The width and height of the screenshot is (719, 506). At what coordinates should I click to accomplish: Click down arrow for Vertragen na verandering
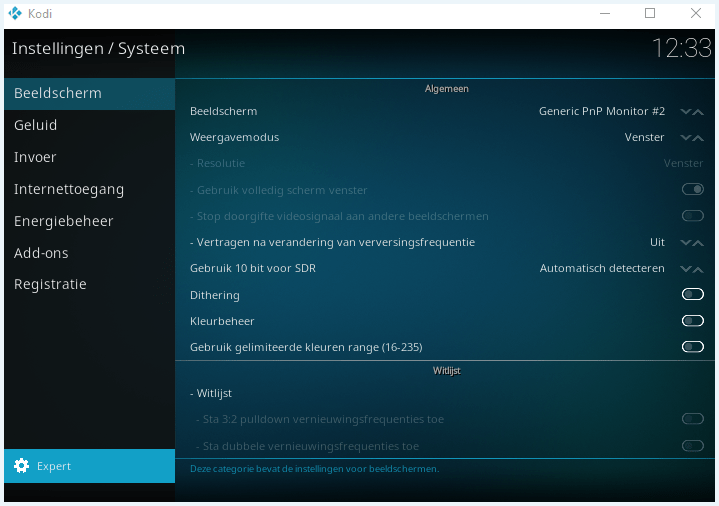pos(686,242)
